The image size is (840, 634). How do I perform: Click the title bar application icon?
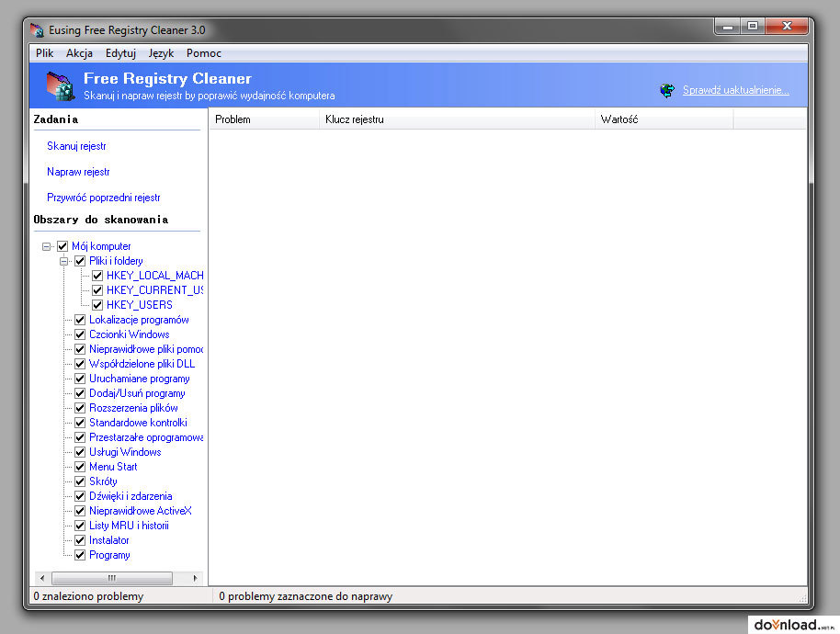[x=37, y=30]
